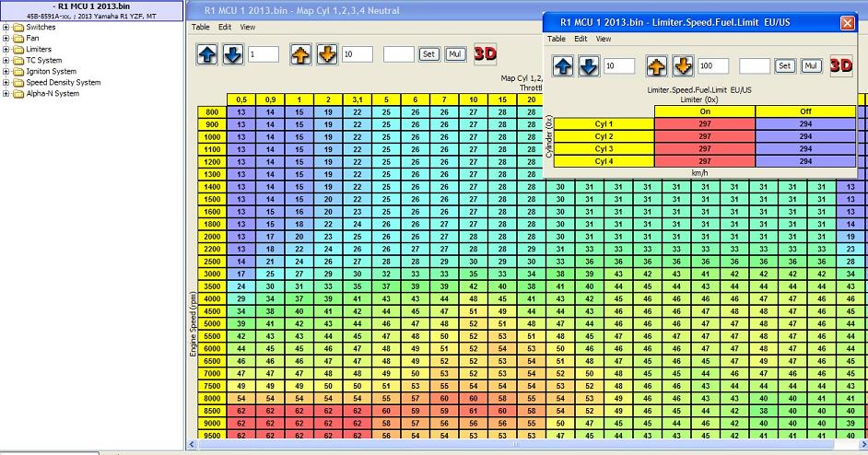
Task: Open Table menu in Limiter window
Action: coord(557,40)
